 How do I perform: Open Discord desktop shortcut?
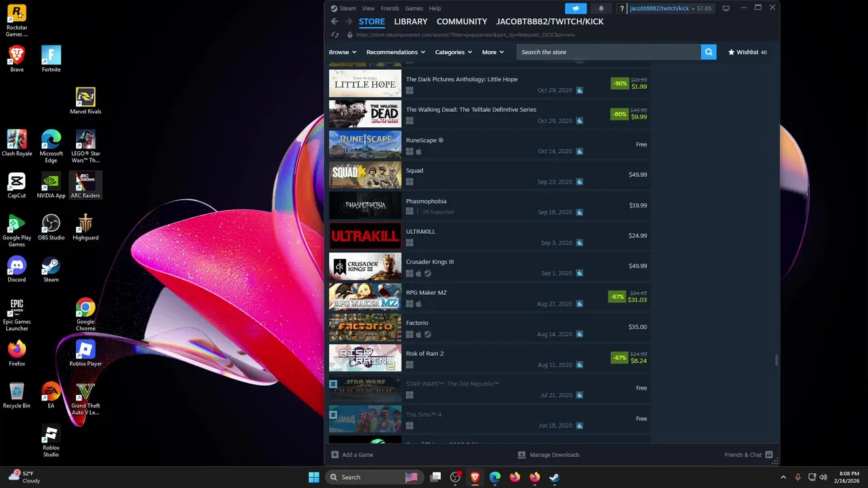[17, 269]
